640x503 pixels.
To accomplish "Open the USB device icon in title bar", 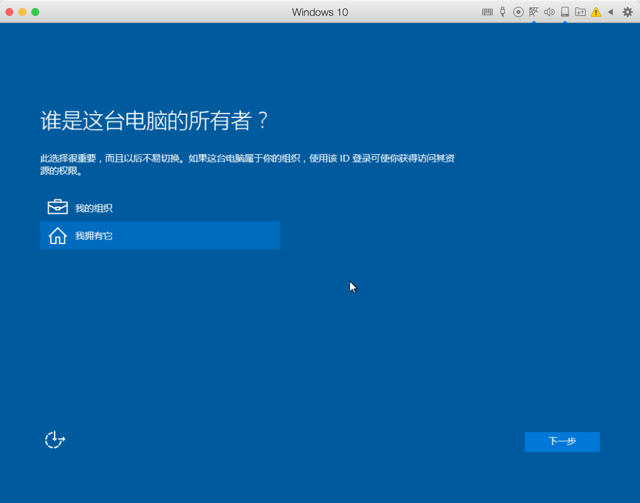I will point(502,12).
